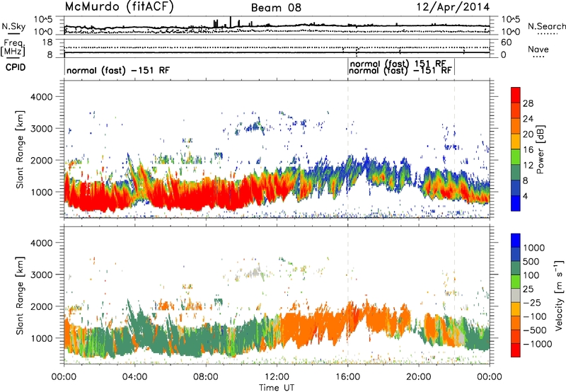
Task: Click the Slant Range label of power panel
Action: (x=21, y=149)
